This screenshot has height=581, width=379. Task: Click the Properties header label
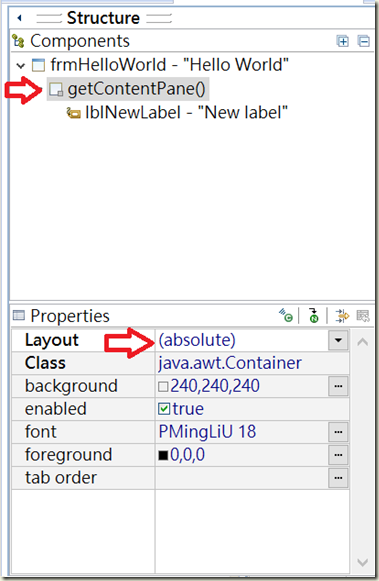coord(70,316)
